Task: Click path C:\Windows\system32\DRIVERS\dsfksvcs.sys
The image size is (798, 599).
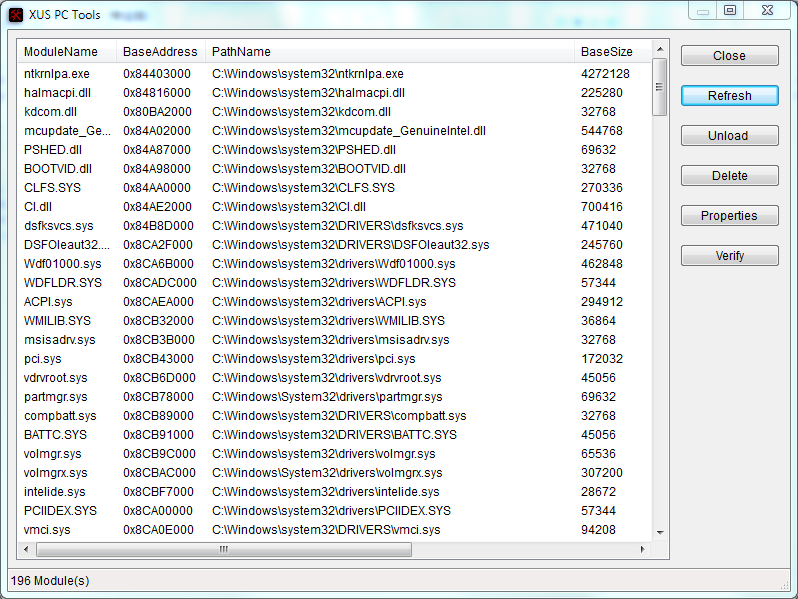Action: coord(337,226)
